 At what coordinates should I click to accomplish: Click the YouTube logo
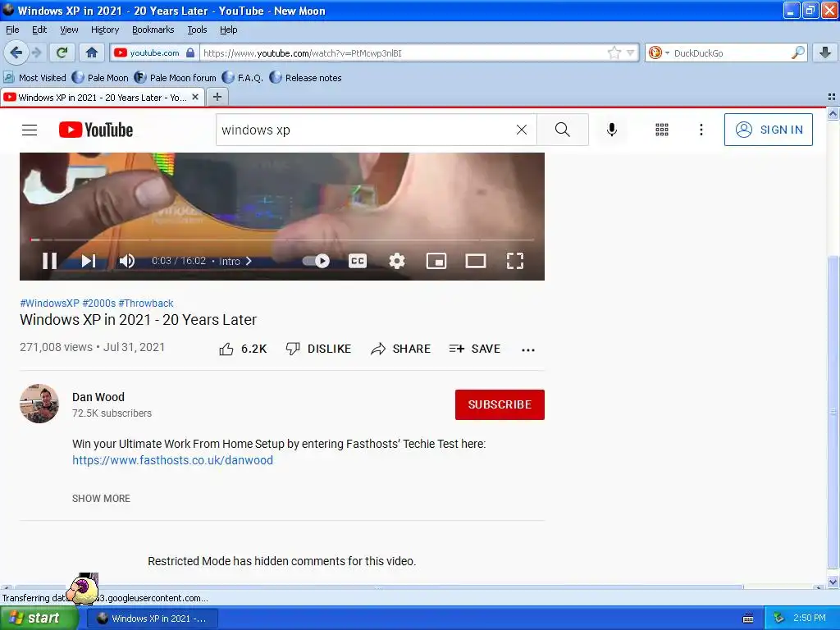click(96, 130)
